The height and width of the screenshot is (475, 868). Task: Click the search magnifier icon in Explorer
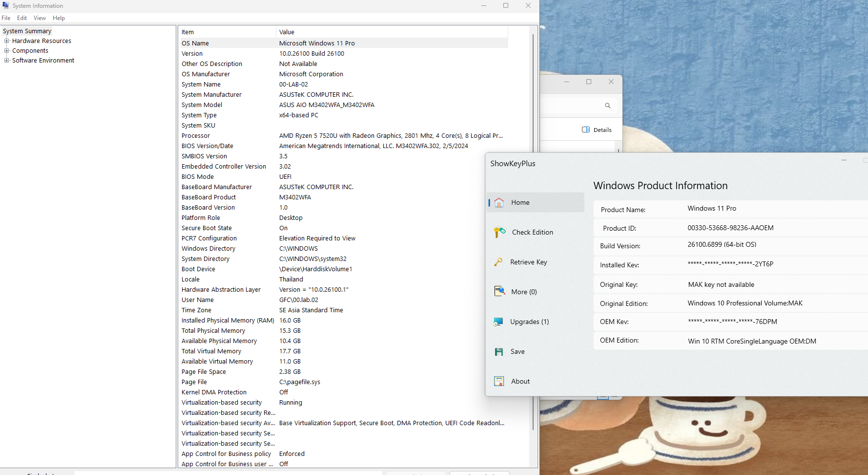(608, 106)
